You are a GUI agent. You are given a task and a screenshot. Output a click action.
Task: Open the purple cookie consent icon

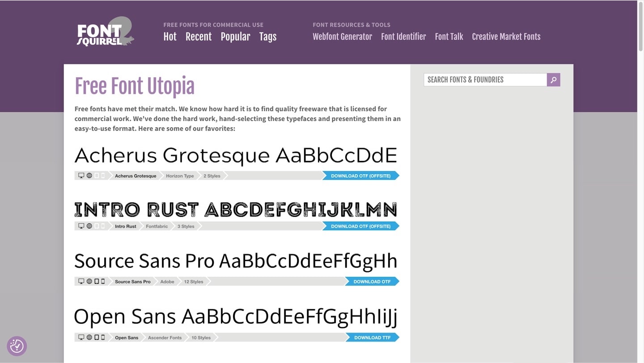click(x=17, y=346)
